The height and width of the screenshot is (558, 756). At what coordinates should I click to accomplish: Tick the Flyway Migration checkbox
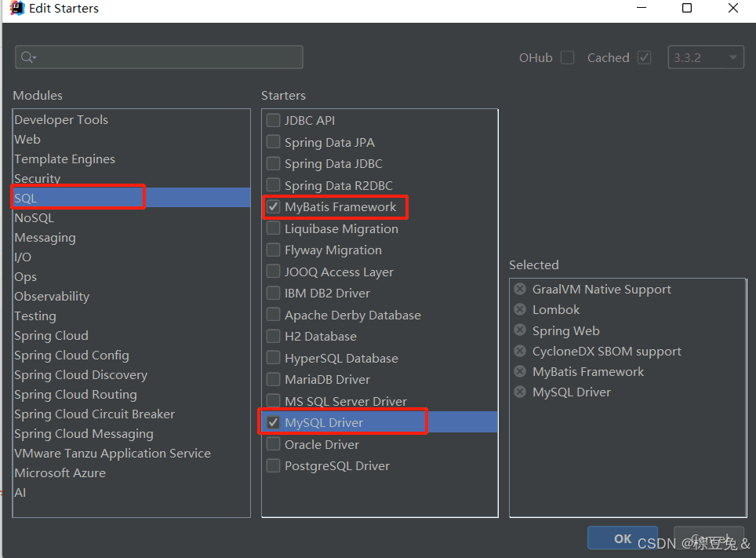click(274, 250)
